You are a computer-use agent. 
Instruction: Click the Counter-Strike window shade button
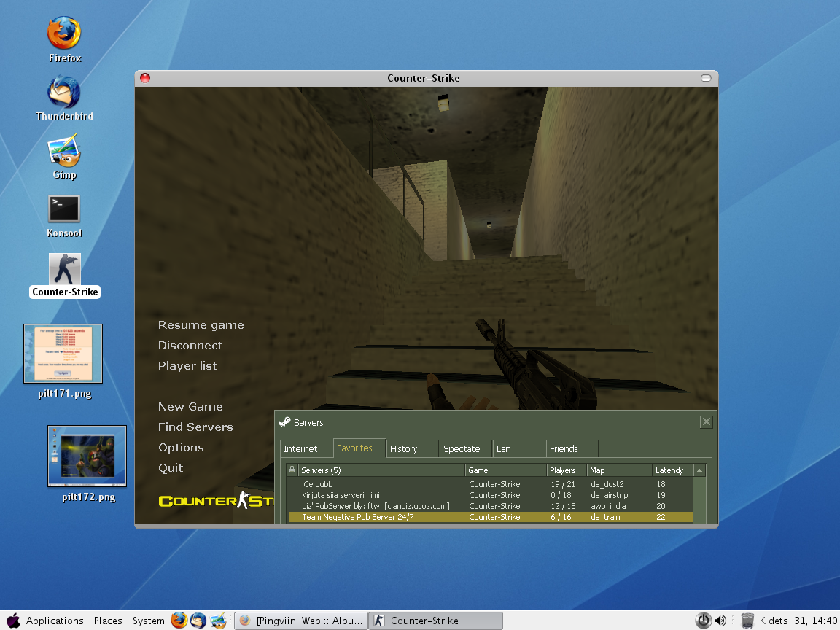click(x=706, y=78)
